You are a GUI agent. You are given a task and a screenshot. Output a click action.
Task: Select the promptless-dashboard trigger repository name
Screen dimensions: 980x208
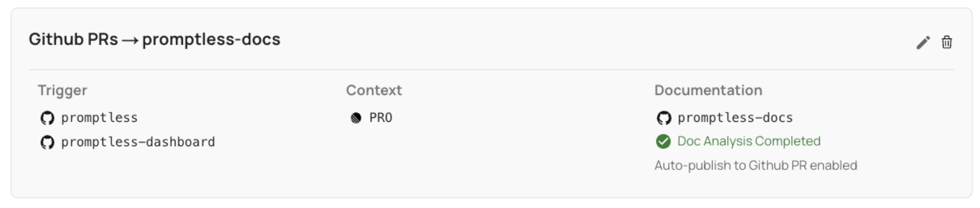tap(138, 142)
